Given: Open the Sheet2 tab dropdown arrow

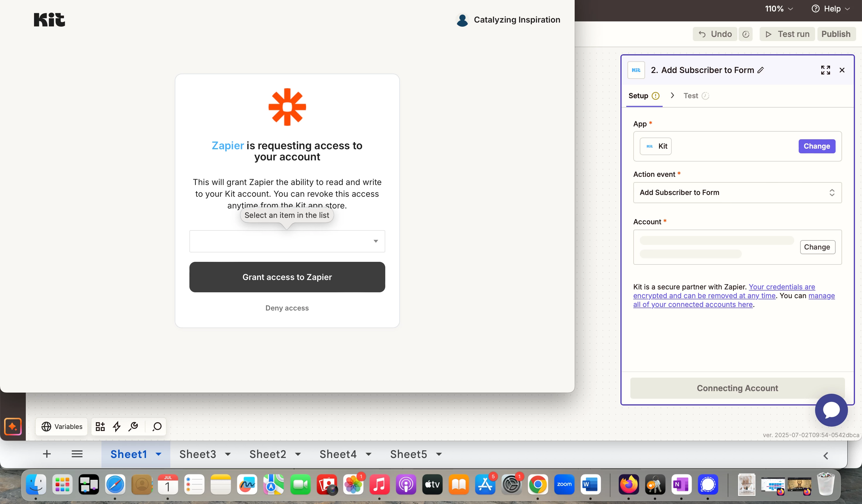Looking at the screenshot, I should pos(298,454).
